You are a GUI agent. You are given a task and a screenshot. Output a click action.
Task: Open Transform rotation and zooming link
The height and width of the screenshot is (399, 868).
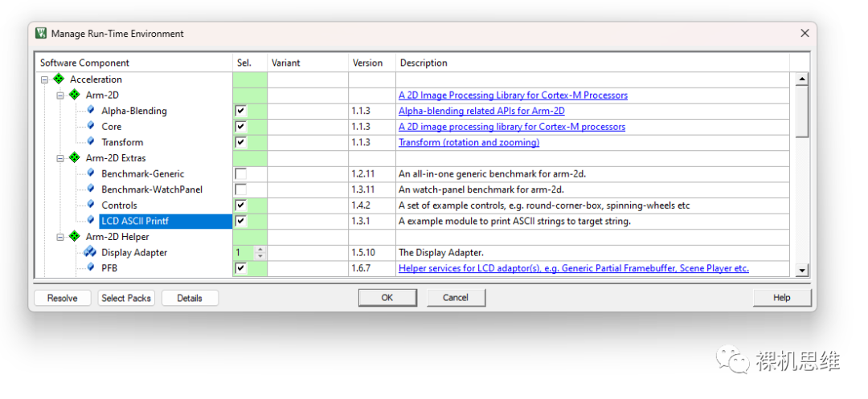(469, 142)
